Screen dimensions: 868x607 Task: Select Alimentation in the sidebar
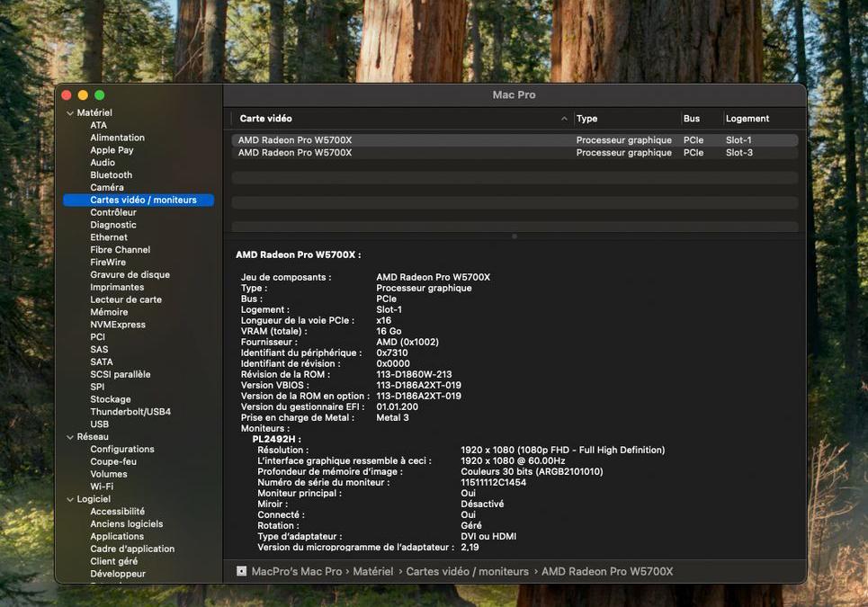[117, 138]
